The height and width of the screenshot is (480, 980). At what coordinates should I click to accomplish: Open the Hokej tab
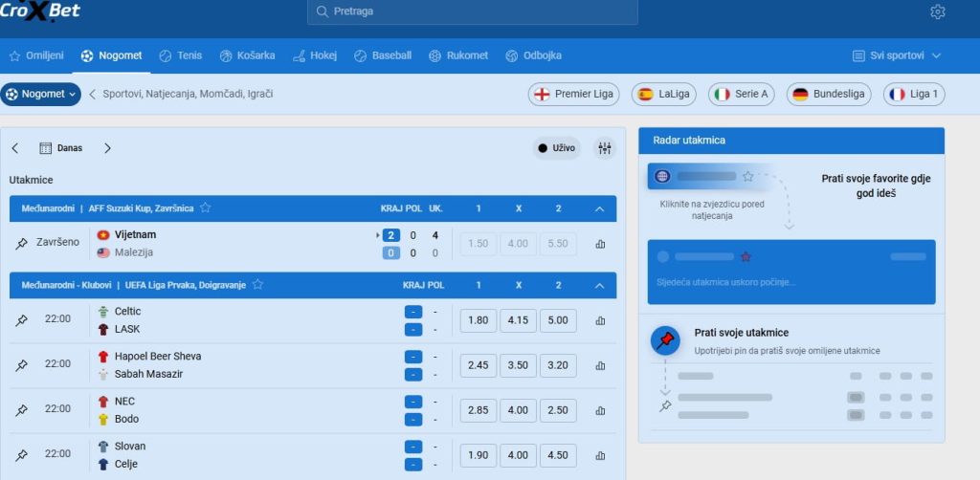[x=315, y=55]
